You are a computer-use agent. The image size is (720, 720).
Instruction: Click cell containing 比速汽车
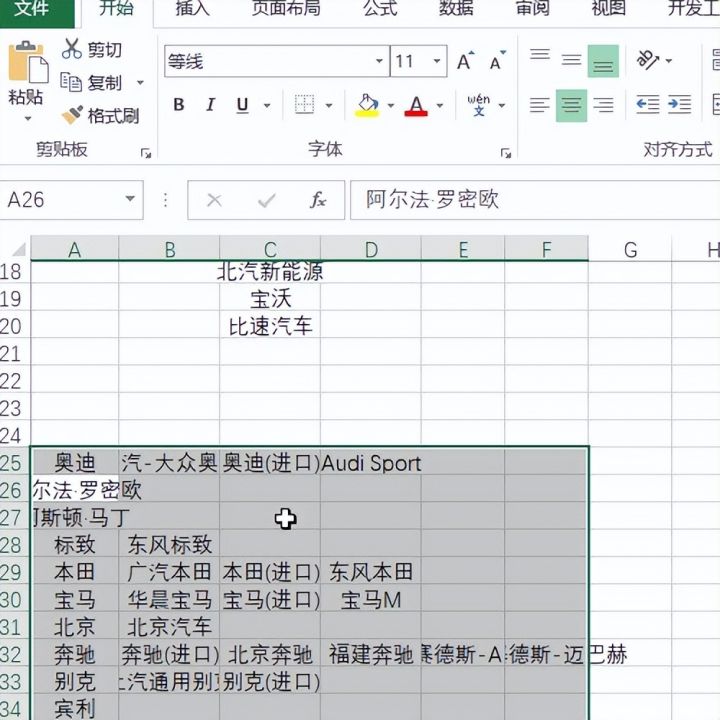click(270, 326)
